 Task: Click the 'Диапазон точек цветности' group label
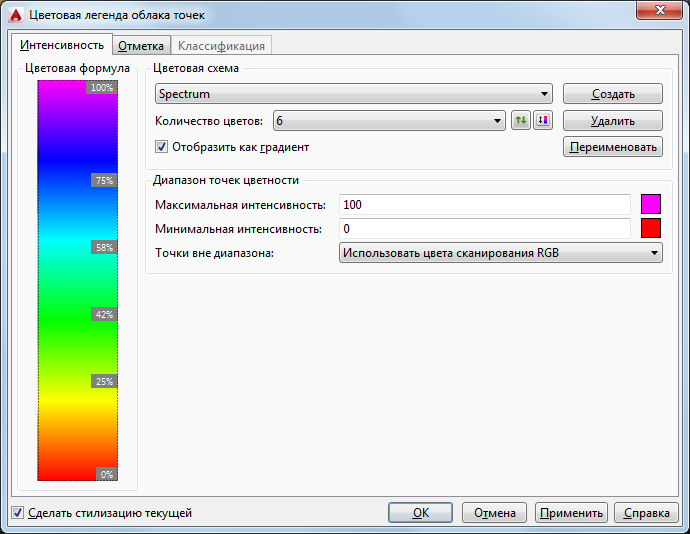[x=226, y=180]
